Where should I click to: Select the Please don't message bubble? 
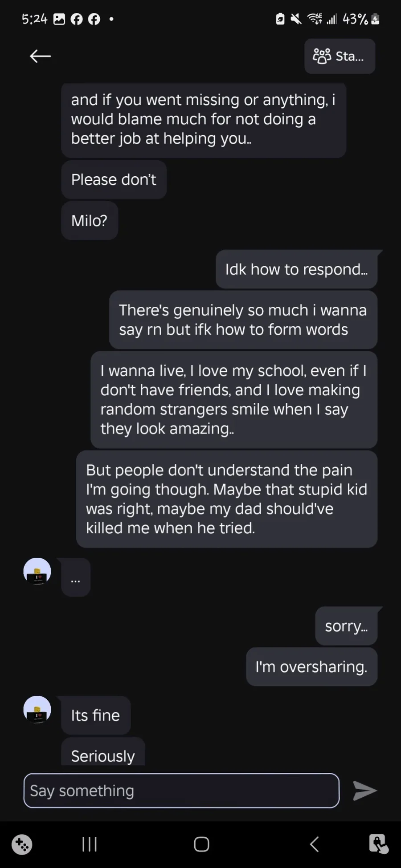(114, 180)
